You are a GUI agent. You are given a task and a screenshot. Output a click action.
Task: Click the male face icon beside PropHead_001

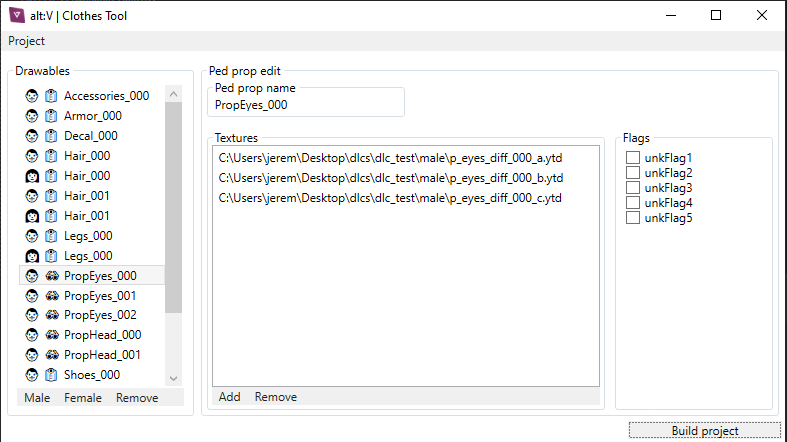(x=32, y=355)
